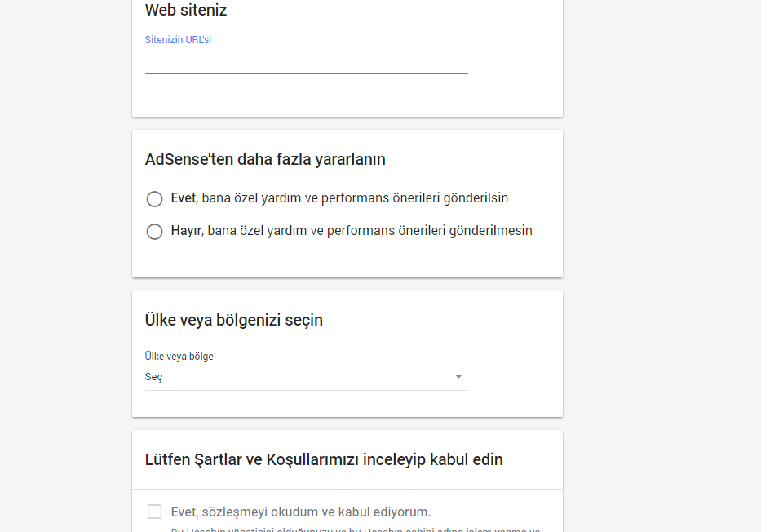
Task: Check the terms agreement checkbox
Action: tap(154, 512)
